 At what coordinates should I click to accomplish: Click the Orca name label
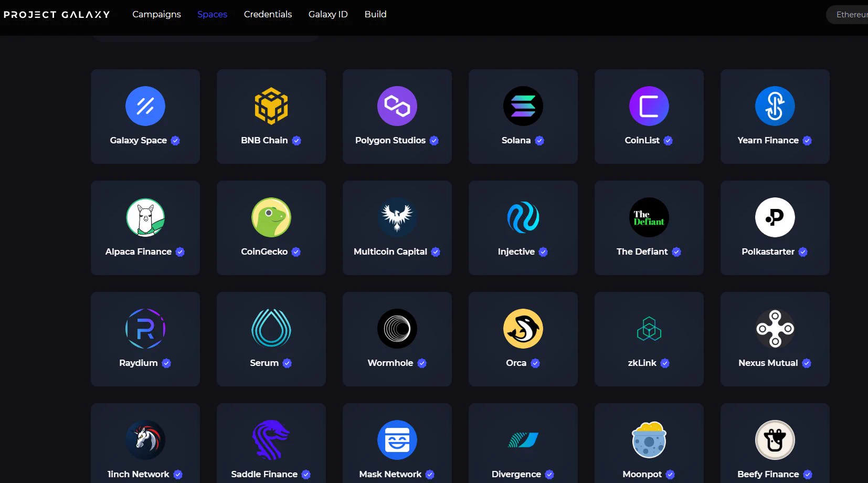(x=516, y=363)
